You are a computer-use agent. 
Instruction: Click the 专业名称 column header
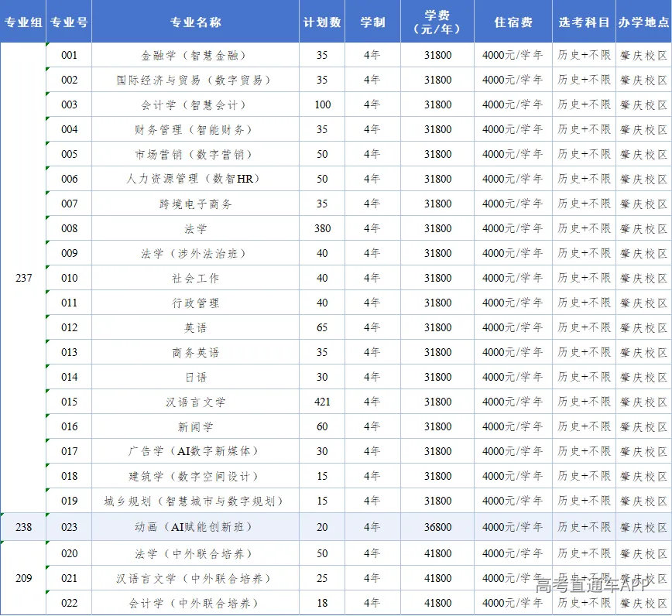point(195,22)
